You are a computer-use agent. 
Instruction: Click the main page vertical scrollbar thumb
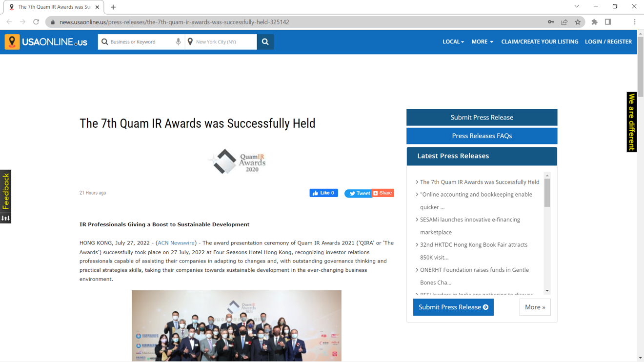point(640,66)
